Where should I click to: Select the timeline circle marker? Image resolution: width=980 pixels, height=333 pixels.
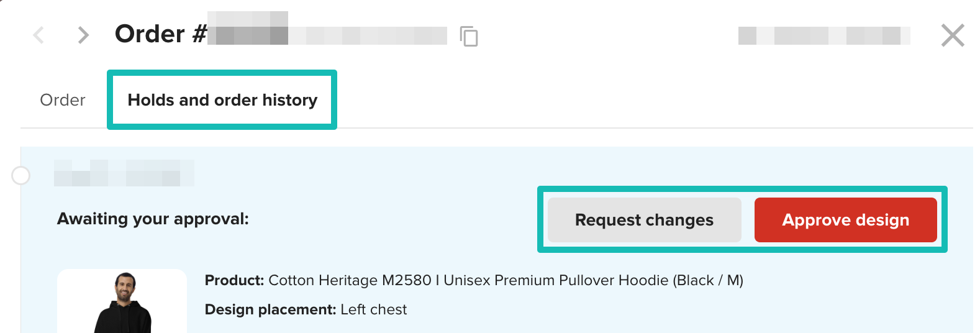tap(21, 176)
